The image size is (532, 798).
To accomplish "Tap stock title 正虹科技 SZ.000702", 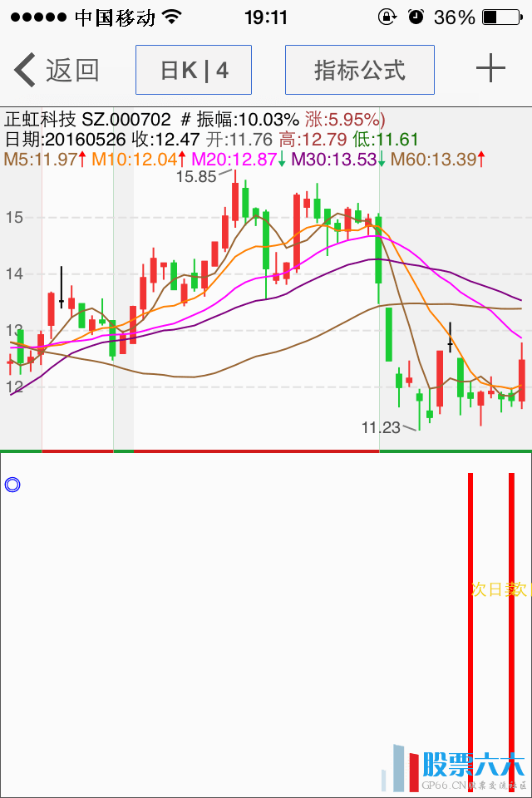I will (87, 120).
